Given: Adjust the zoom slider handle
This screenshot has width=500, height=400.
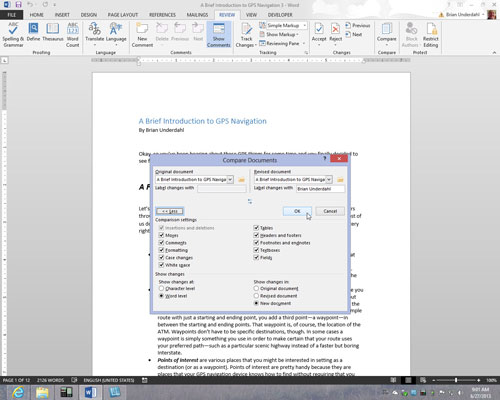Looking at the screenshot, I should pos(456,380).
